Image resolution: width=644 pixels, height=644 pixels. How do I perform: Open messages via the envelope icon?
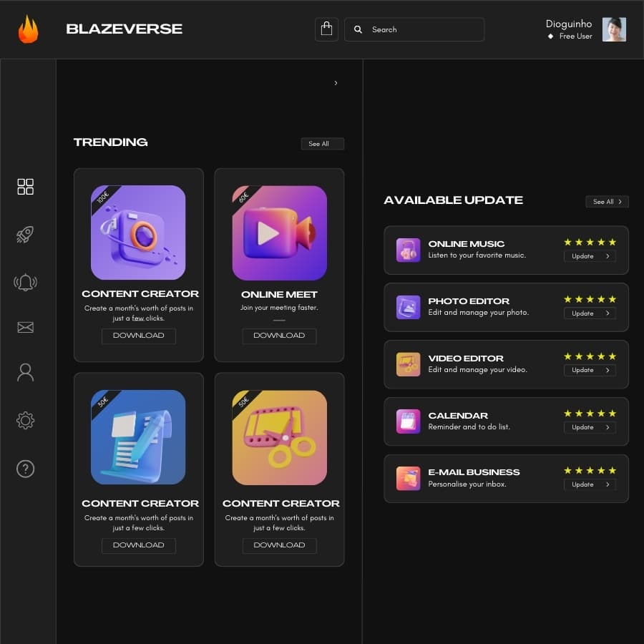coord(25,327)
